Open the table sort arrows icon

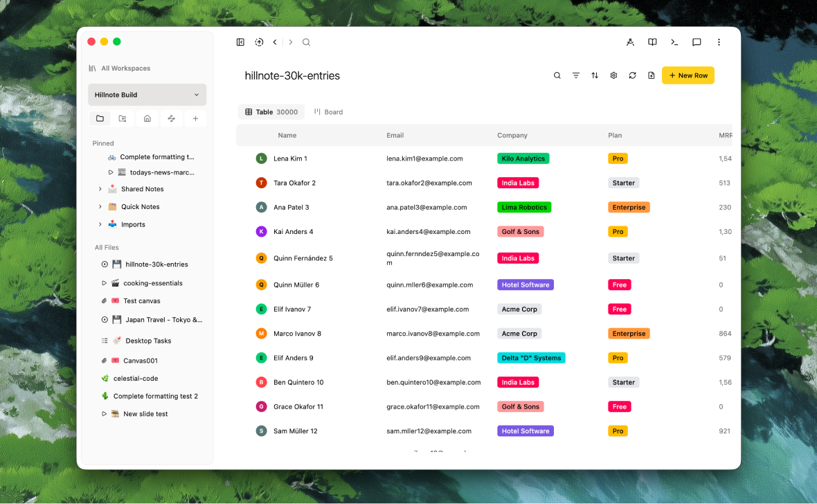[x=595, y=75]
